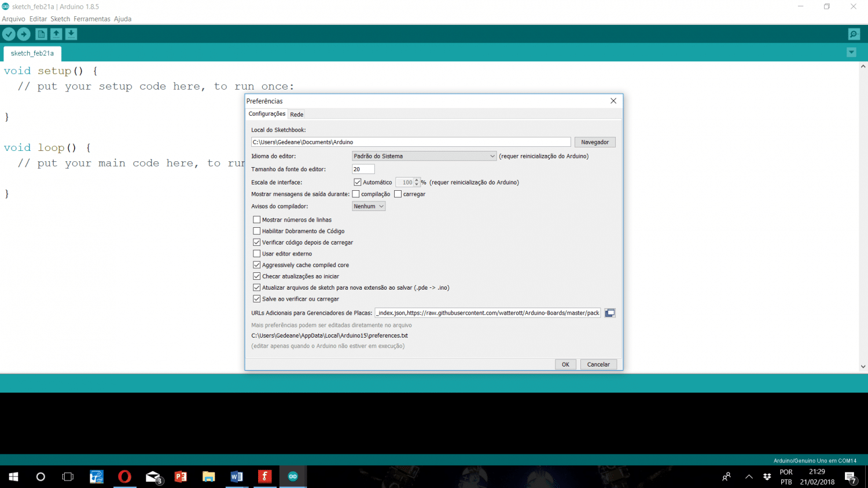The image size is (868, 488).
Task: Click the editor scrollbar up arrow
Action: coord(863,66)
